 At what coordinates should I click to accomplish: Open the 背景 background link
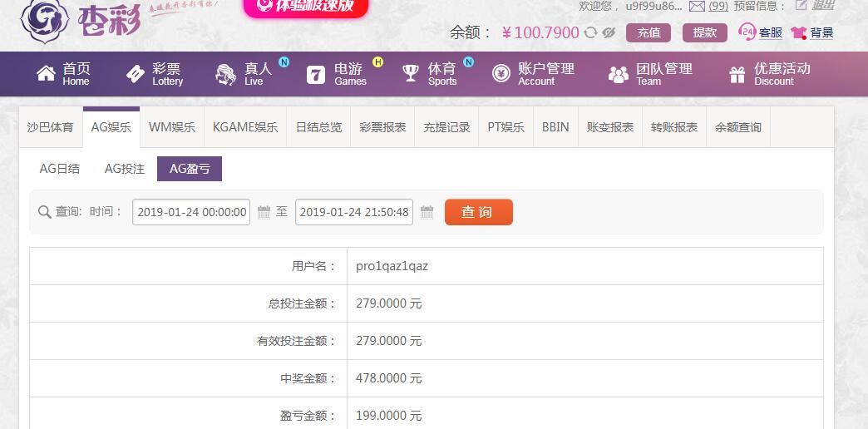coord(821,32)
